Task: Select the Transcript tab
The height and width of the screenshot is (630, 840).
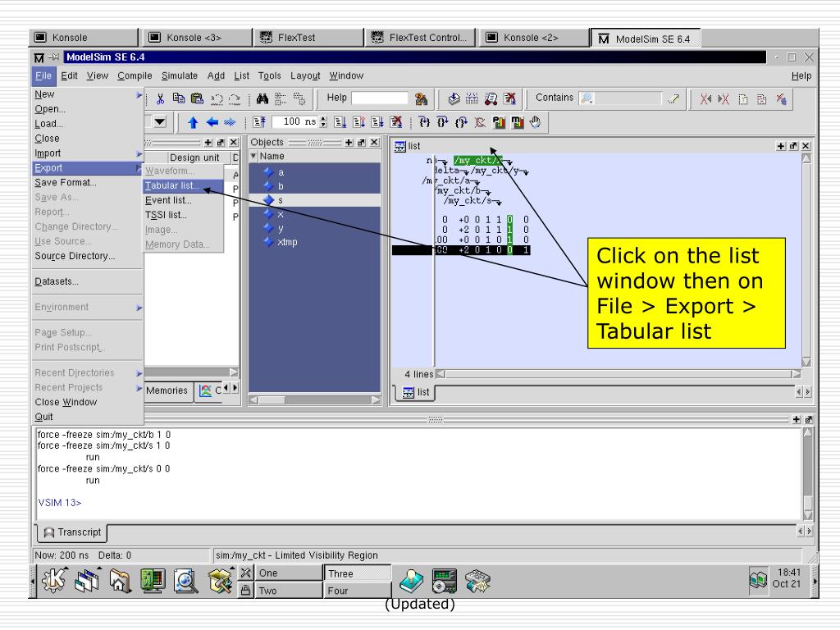Action: [72, 532]
